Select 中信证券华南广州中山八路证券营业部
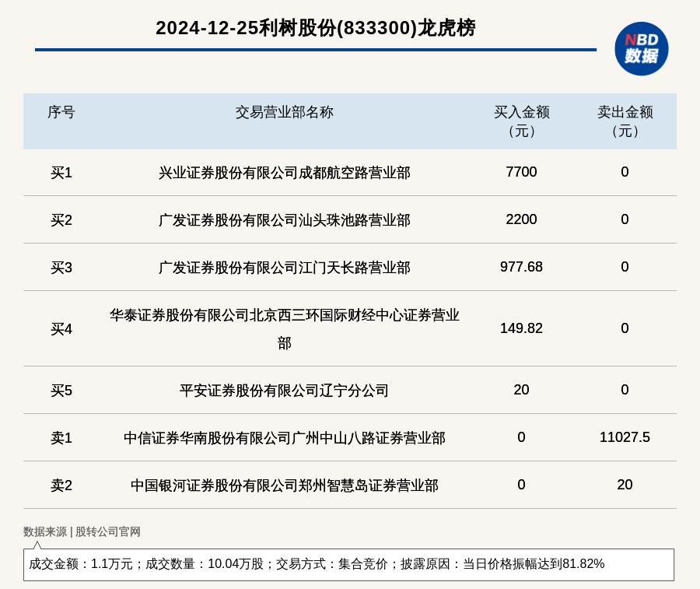700x589 pixels. tap(285, 437)
